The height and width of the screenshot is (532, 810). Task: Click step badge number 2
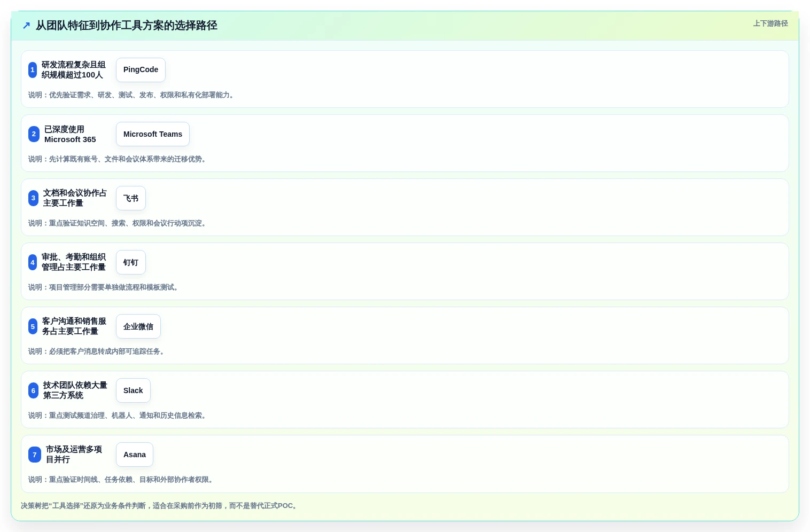34,134
